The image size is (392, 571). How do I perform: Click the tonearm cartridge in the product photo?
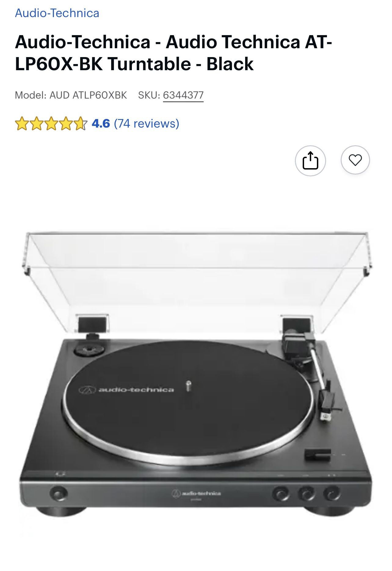pyautogui.click(x=327, y=404)
